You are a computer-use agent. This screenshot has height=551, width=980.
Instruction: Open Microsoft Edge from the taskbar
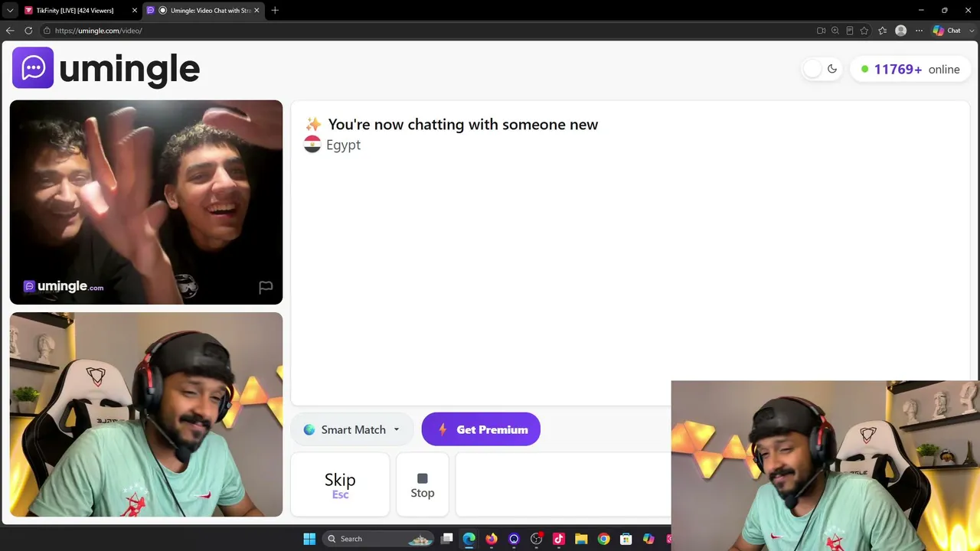click(469, 539)
